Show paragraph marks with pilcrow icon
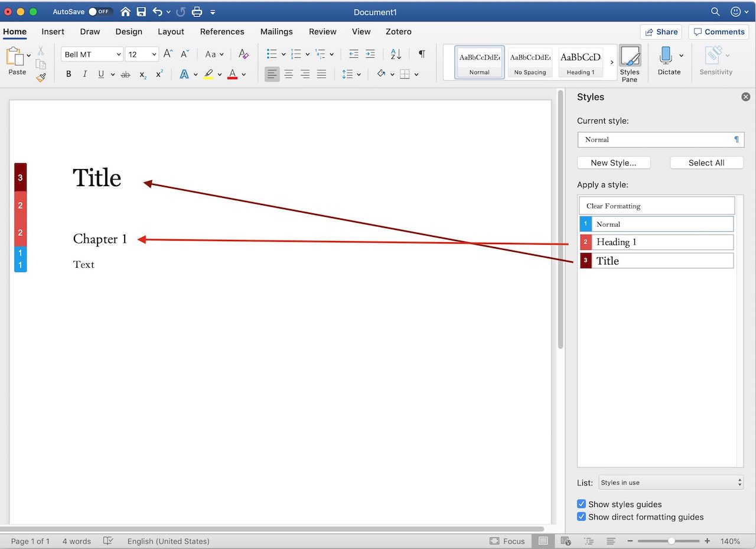 (422, 54)
